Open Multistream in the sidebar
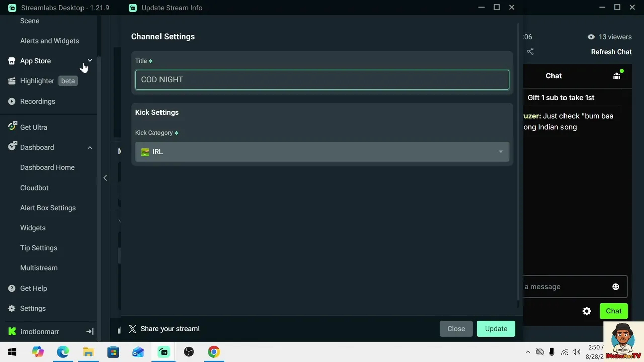 (x=39, y=268)
